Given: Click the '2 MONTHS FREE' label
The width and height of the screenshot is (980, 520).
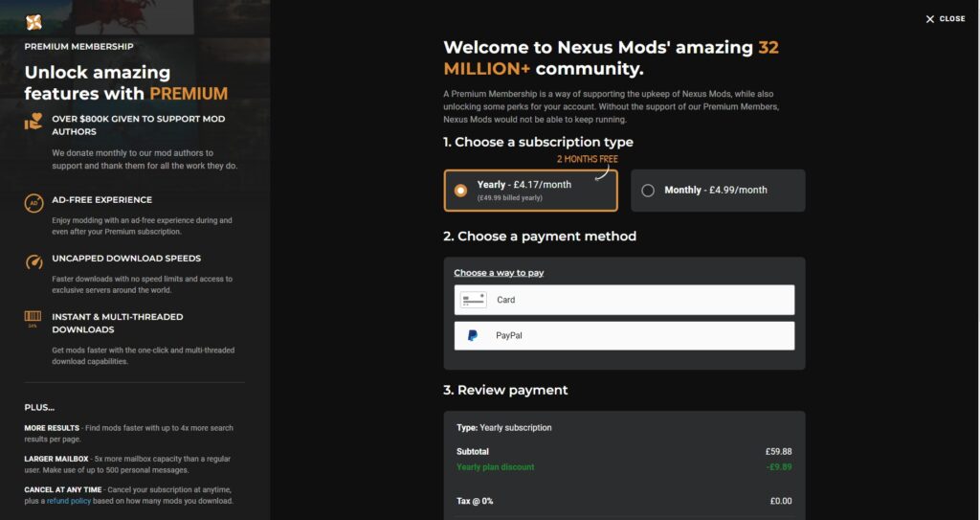Looking at the screenshot, I should (587, 159).
